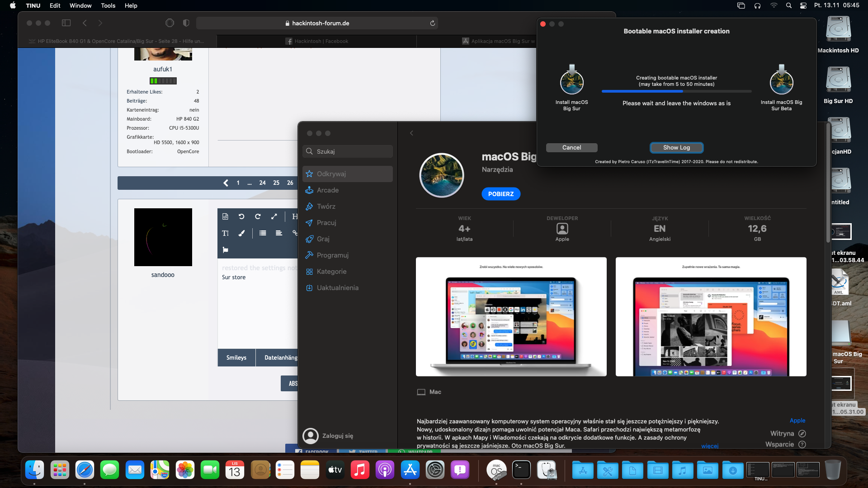
Task: Open the text color brush tool
Action: 241,233
